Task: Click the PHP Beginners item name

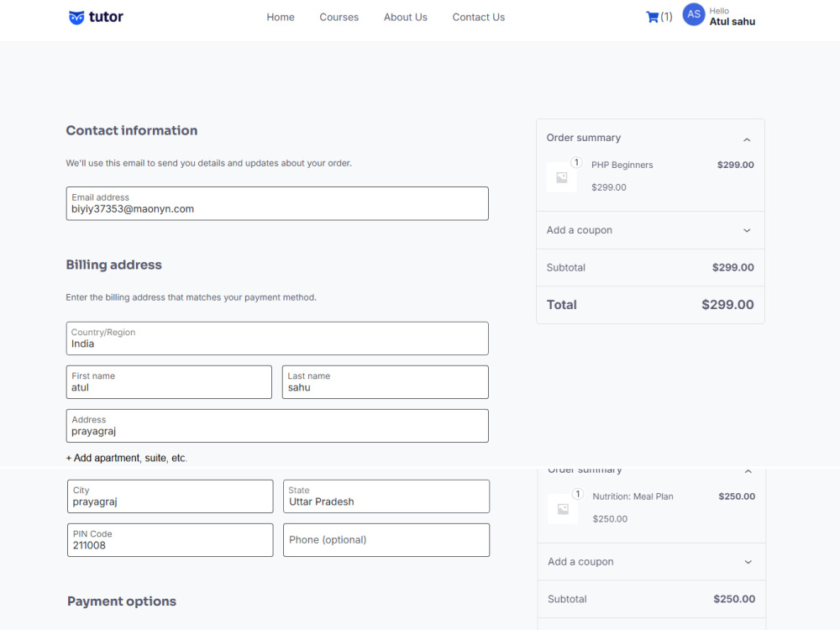Action: [x=622, y=165]
